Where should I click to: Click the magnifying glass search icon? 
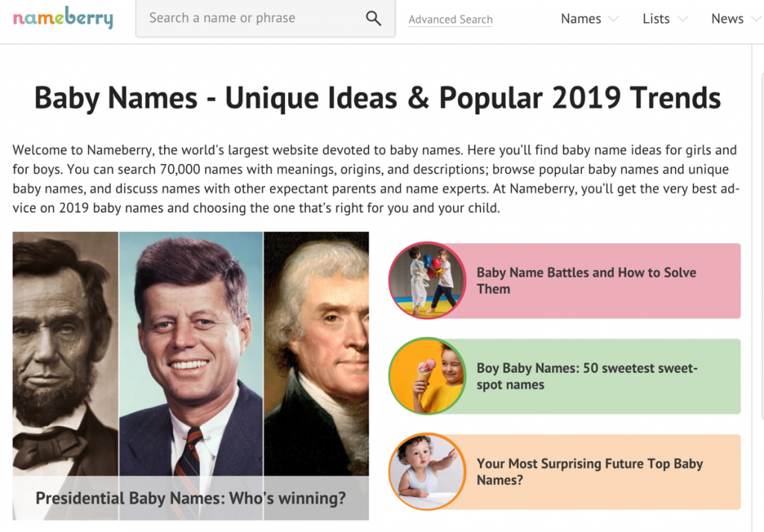(373, 19)
